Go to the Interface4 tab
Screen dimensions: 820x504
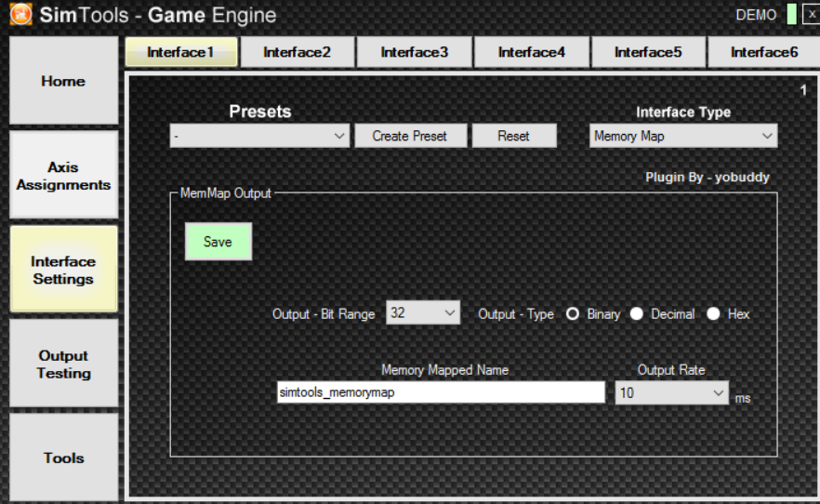point(532,52)
